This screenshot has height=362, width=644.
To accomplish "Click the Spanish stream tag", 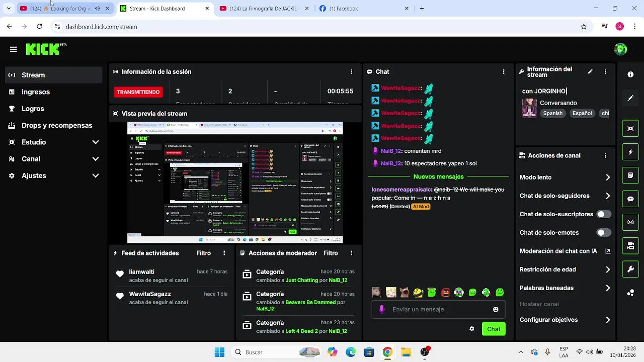I will (552, 114).
